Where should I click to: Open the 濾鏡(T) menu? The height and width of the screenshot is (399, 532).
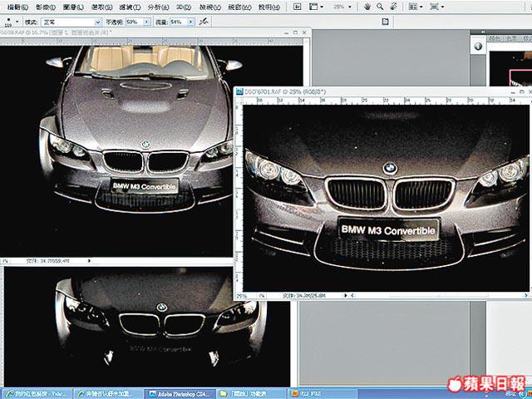point(130,7)
